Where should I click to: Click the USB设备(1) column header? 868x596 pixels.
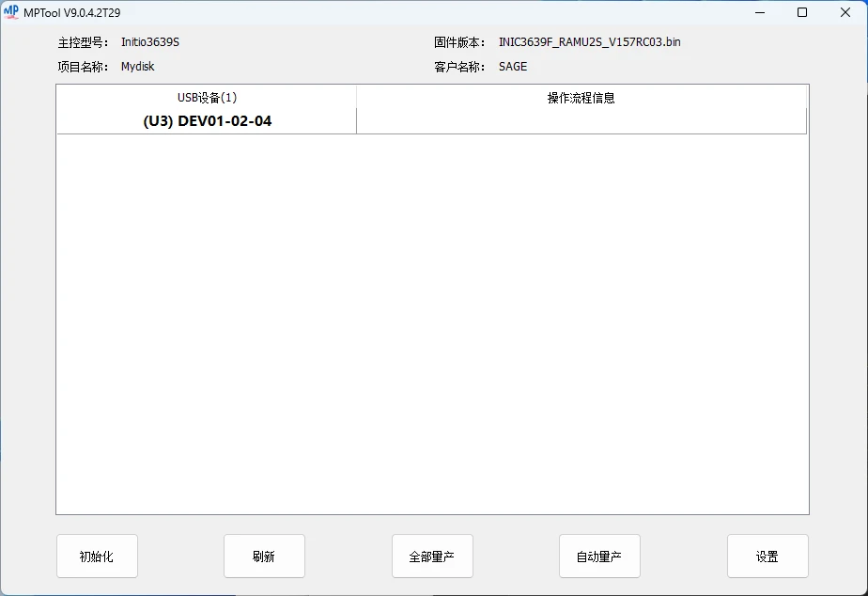coord(207,98)
